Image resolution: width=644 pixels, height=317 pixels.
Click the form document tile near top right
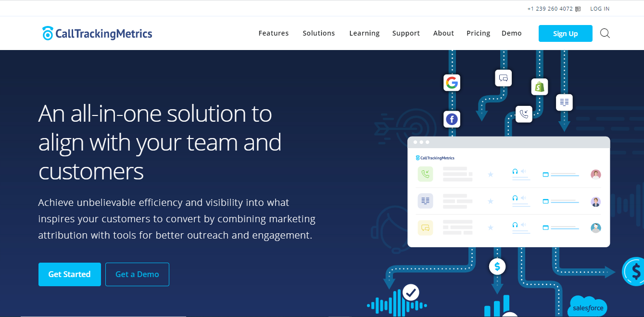coord(564,102)
